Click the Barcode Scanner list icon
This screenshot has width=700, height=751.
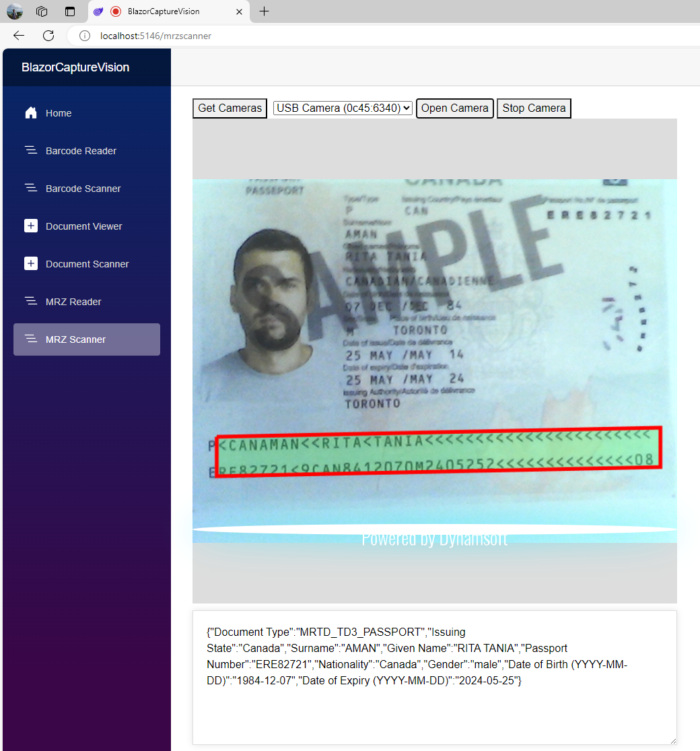pyautogui.click(x=31, y=189)
